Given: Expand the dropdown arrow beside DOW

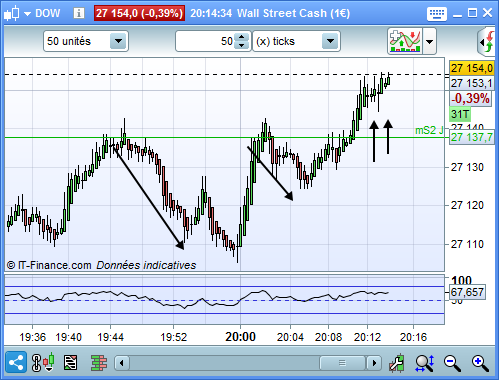Looking at the screenshot, I should coord(27,14).
